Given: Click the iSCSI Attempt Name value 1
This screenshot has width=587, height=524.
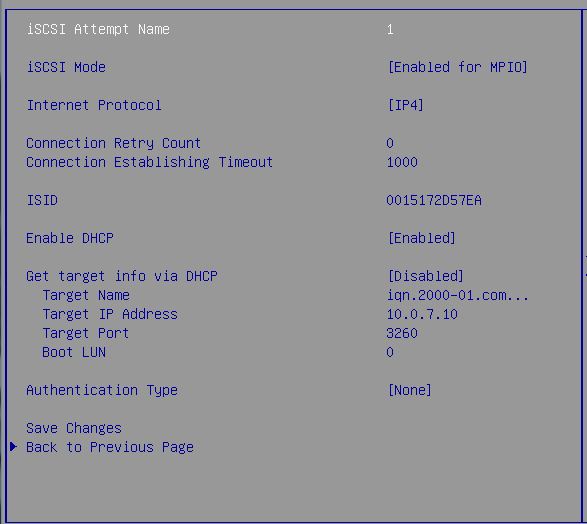Looking at the screenshot, I should coord(390,29).
